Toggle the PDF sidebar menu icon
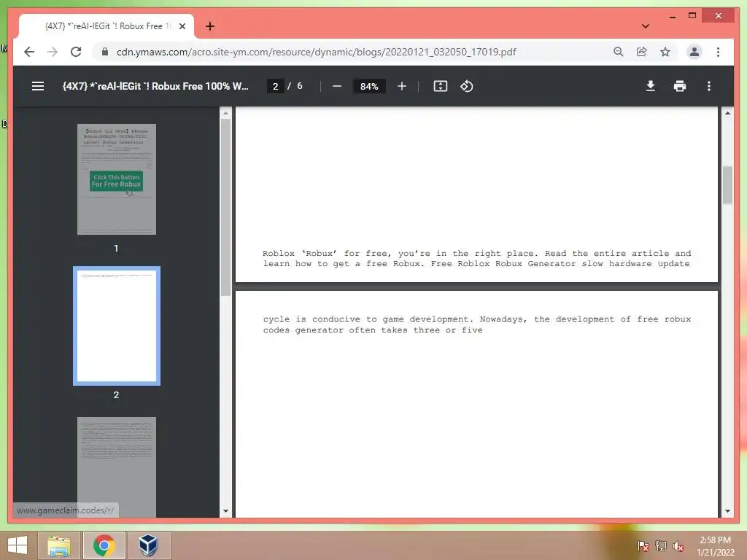Viewport: 747px width, 560px height. pyautogui.click(x=38, y=86)
